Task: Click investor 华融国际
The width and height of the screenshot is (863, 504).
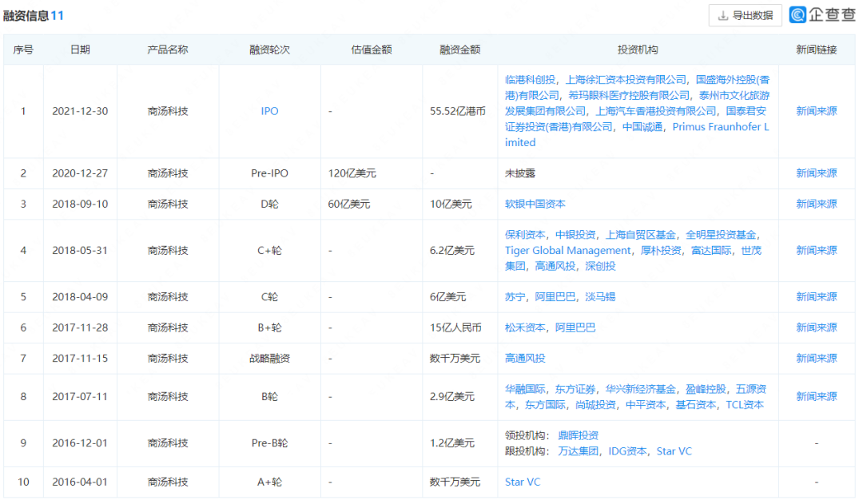Action: [525, 390]
